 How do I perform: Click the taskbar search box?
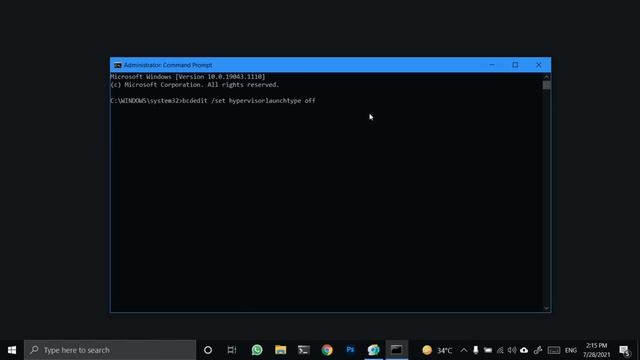[110, 350]
